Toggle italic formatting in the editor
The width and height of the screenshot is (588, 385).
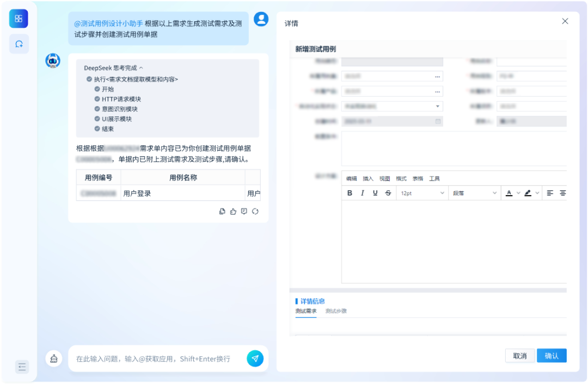[x=362, y=192]
